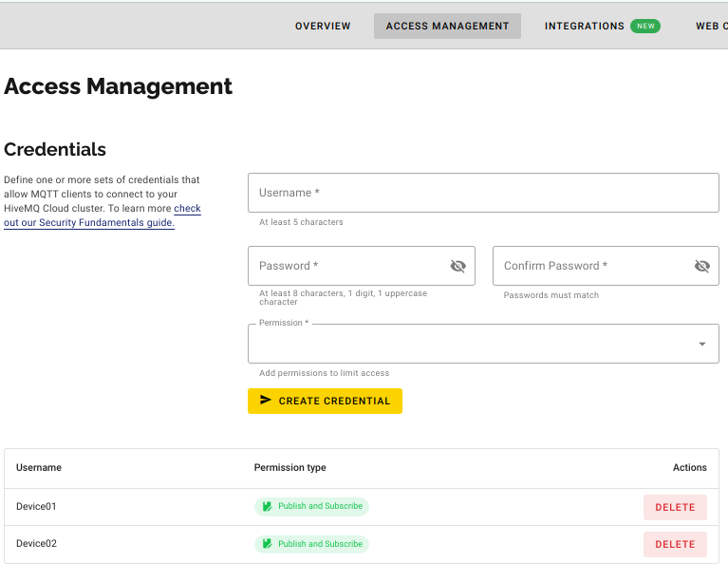Delete the Device01 credential
Image resolution: width=728 pixels, height=580 pixels.
(675, 507)
